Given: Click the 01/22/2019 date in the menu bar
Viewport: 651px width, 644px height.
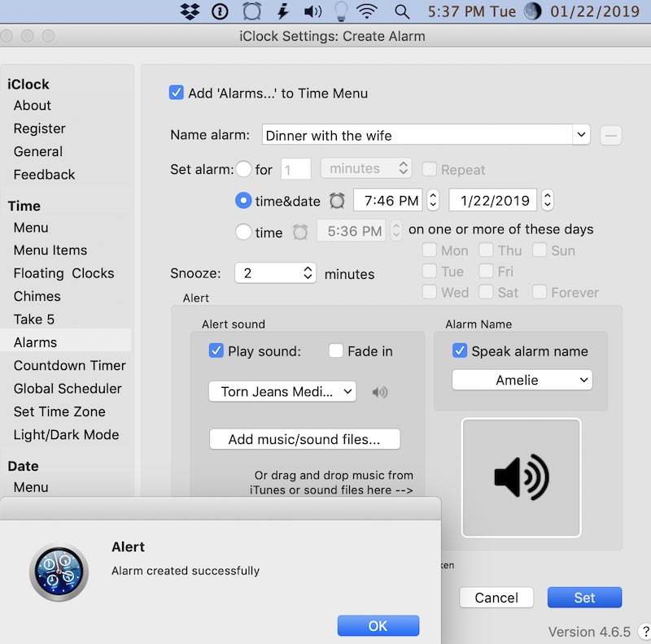Looking at the screenshot, I should pos(595,11).
